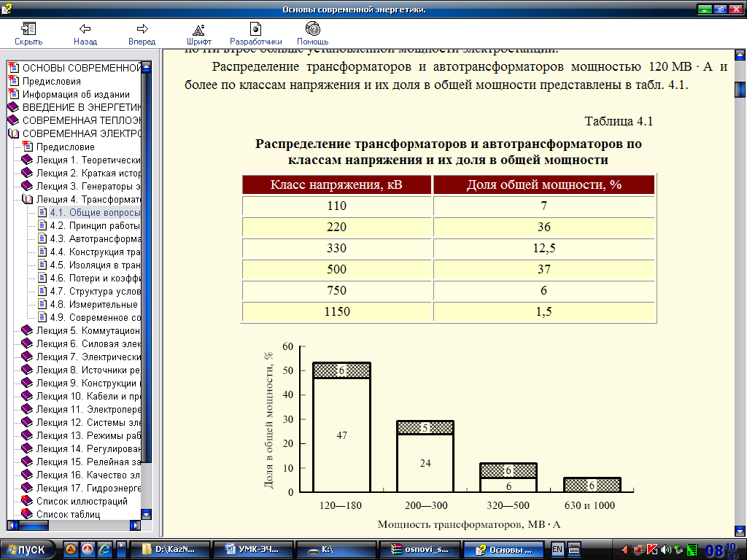Click content pane vertical scrollbar thumb
The image size is (747, 560).
point(740,89)
